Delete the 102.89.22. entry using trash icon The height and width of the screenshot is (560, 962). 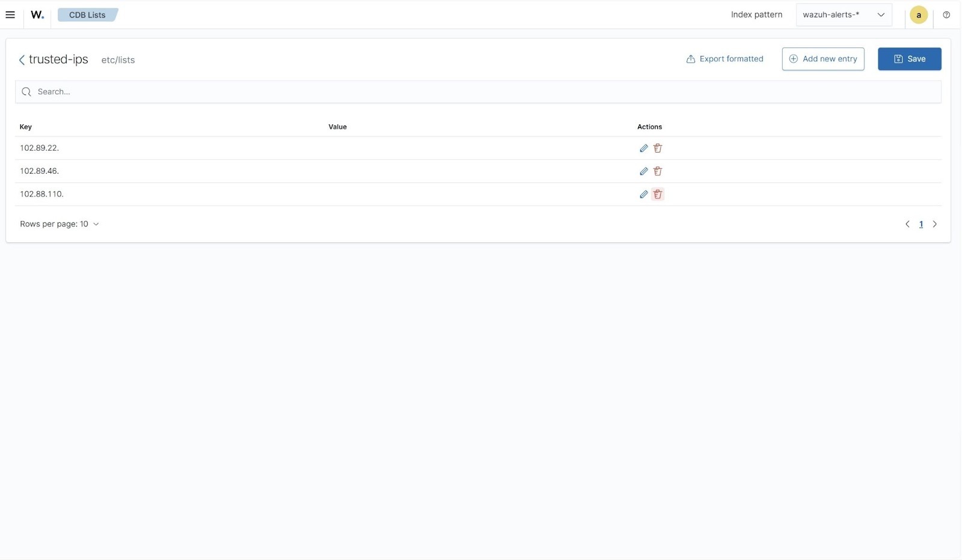(x=657, y=148)
